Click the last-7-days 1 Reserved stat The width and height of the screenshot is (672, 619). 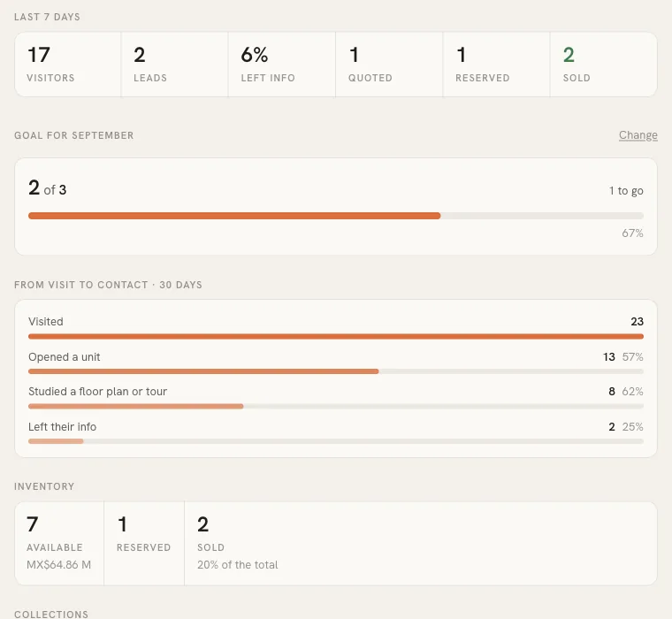tap(496, 65)
